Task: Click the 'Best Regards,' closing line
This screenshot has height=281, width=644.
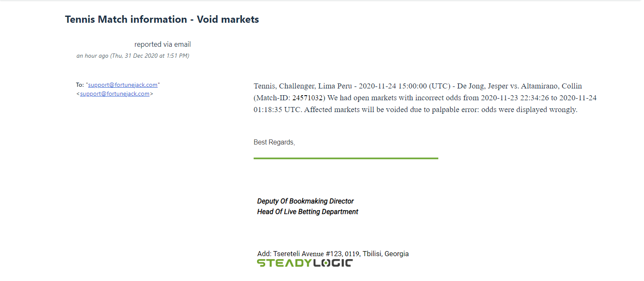Action: (x=274, y=142)
